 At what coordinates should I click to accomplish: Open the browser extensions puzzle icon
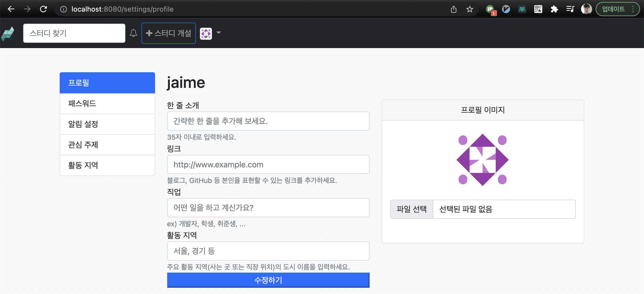click(554, 9)
